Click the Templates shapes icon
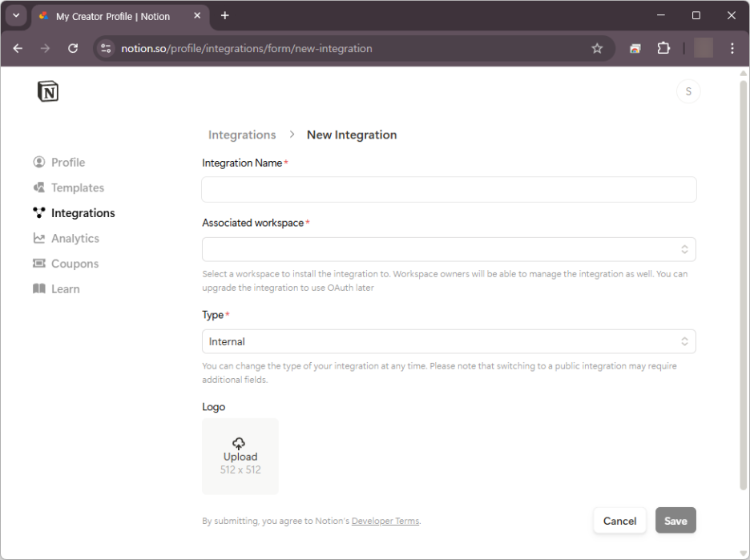The image size is (750, 560). point(38,187)
